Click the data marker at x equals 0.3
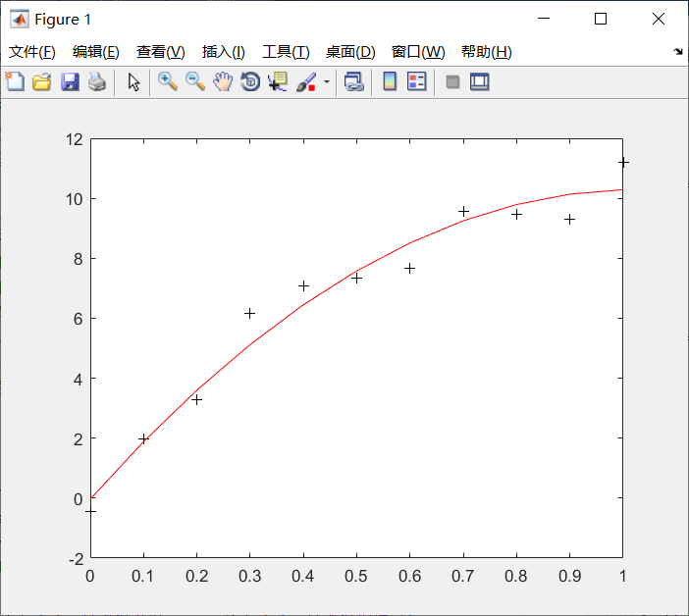 coord(249,314)
